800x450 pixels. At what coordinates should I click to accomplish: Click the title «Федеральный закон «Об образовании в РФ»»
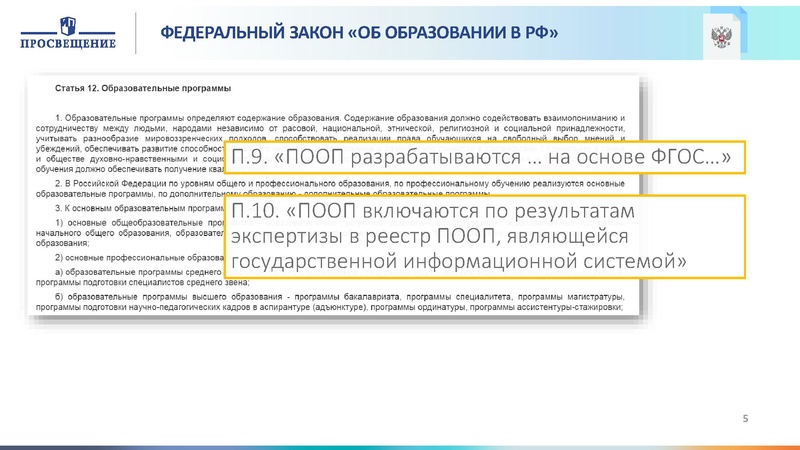[359, 33]
